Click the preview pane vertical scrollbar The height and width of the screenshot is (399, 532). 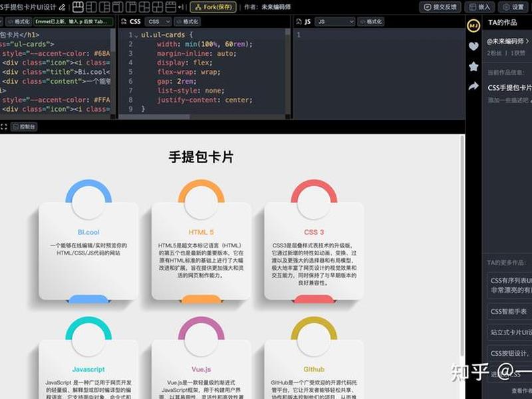(x=462, y=246)
